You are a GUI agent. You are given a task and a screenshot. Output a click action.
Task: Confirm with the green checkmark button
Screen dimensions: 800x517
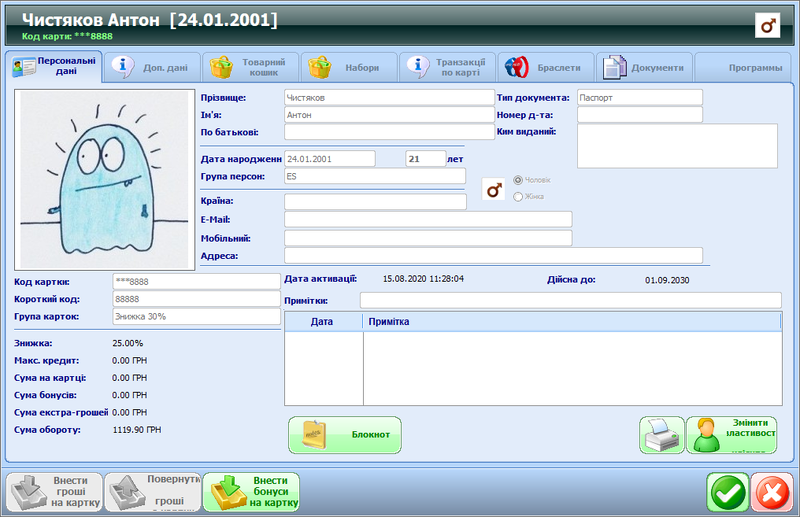(727, 492)
